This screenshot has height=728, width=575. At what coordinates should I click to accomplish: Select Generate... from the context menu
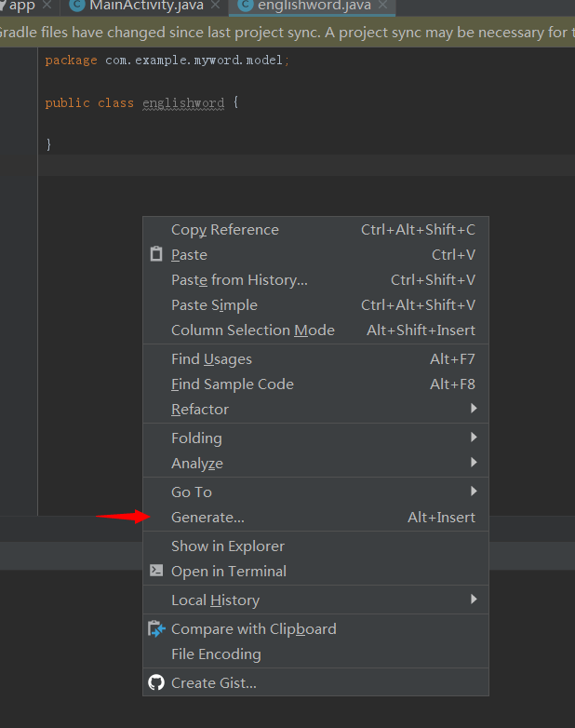tap(207, 518)
